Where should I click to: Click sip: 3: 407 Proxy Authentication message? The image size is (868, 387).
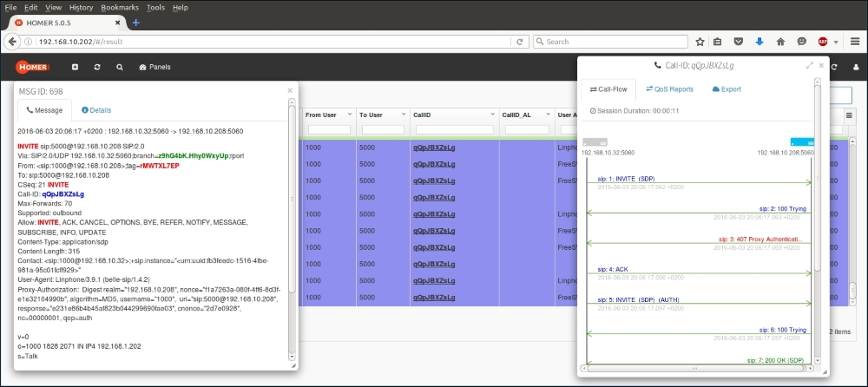760,239
